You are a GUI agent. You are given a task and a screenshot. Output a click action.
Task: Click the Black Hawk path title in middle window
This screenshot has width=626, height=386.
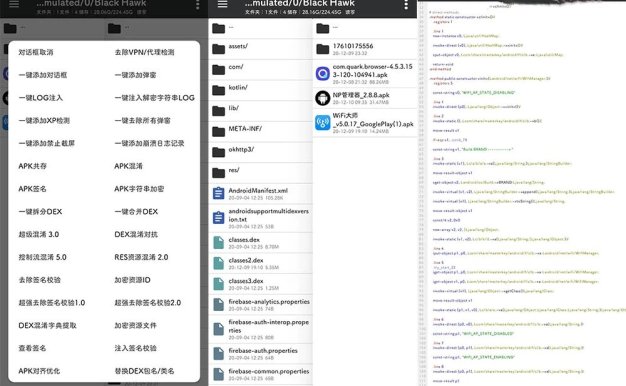coord(299,3)
